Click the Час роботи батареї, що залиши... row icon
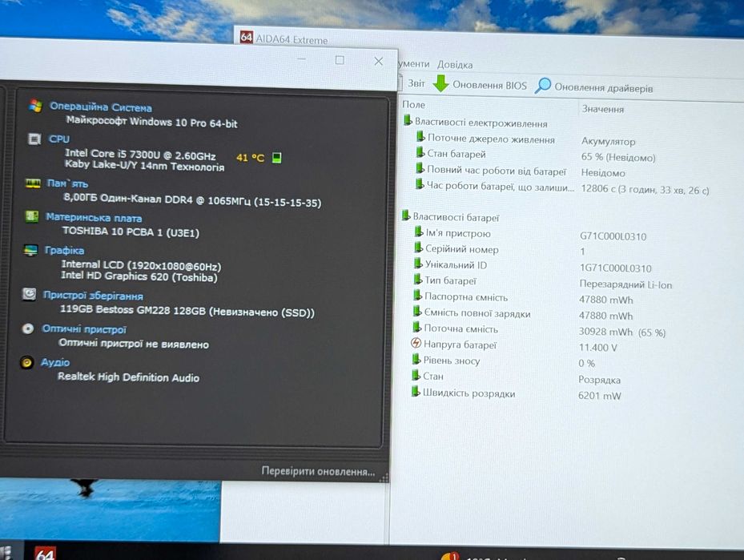This screenshot has height=560, width=744. 419,184
